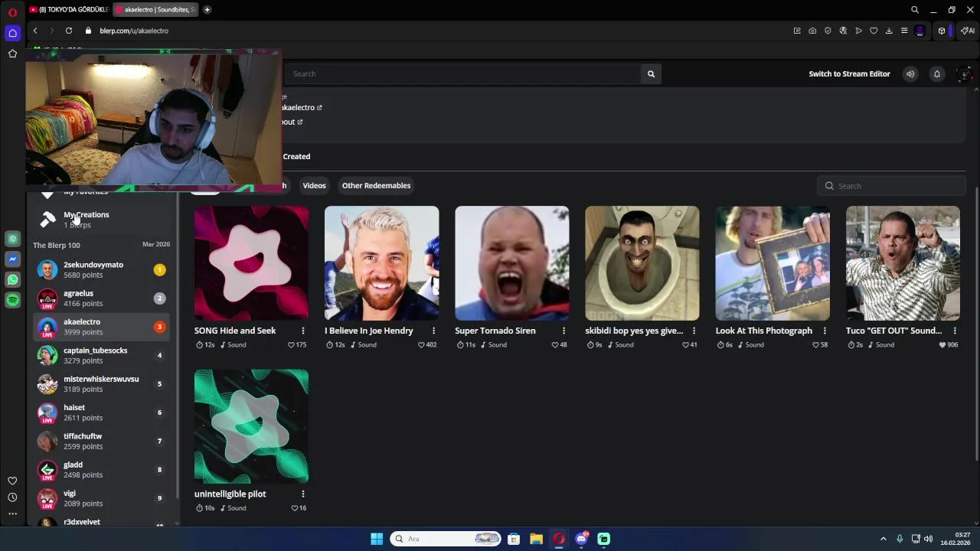Open WhatsApp in the Opera sidebar
This screenshot has height=551, width=980.
click(12, 280)
